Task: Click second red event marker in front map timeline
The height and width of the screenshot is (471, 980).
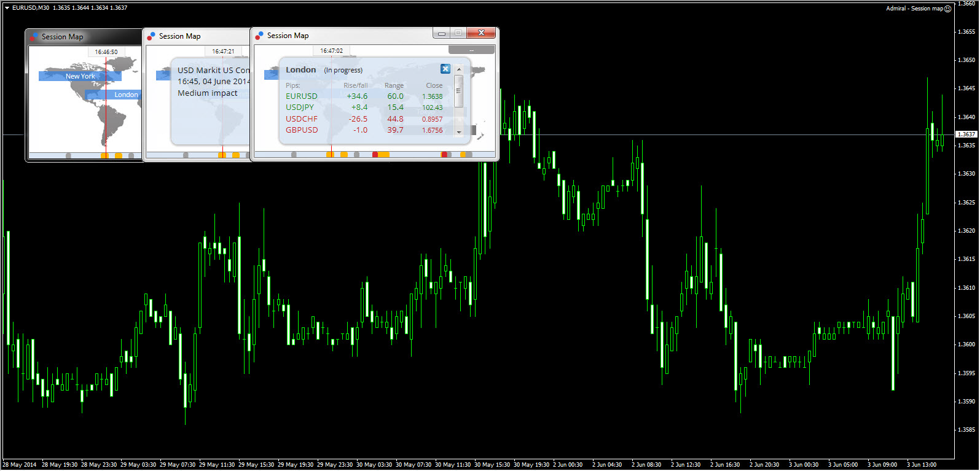Action: [444, 155]
